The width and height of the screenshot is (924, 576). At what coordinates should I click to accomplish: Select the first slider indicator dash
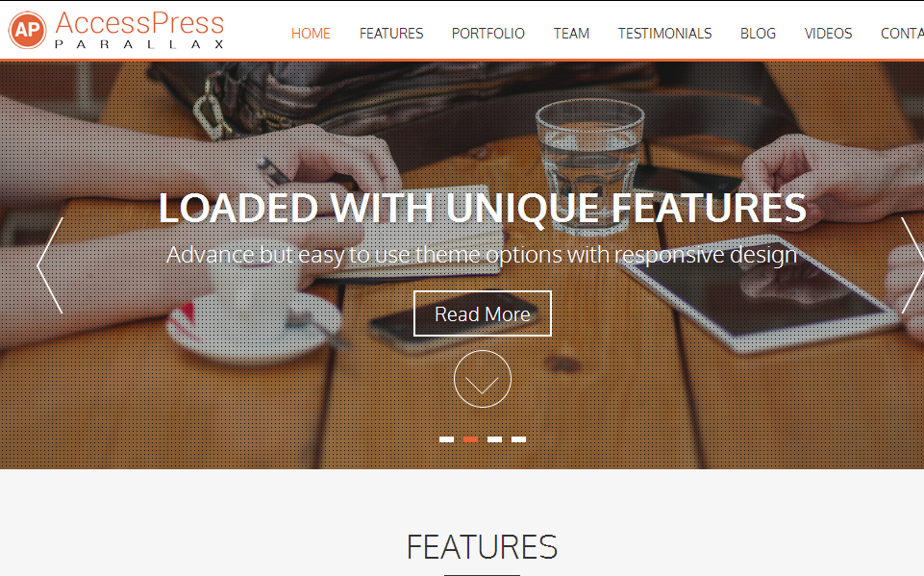447,439
